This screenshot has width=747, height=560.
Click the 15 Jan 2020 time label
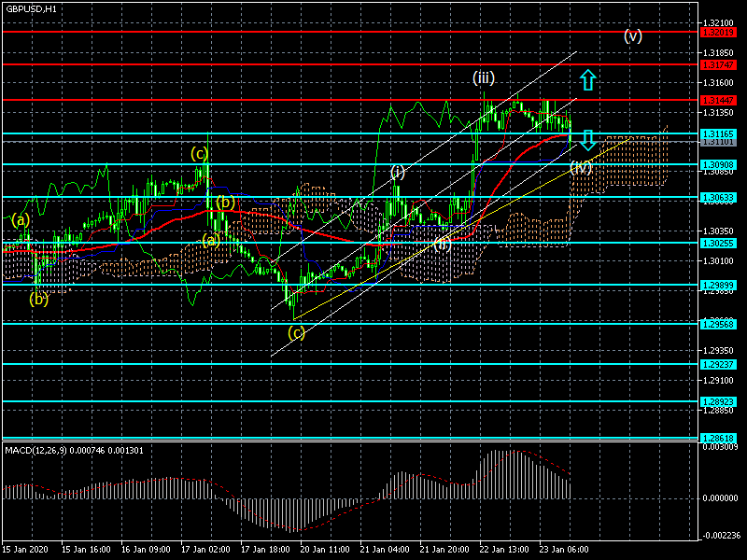25,549
